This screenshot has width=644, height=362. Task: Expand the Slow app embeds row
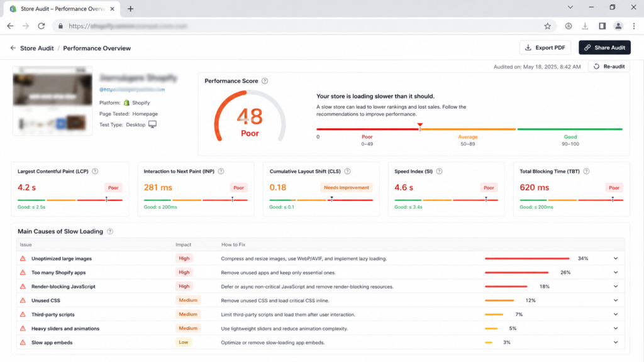tap(616, 343)
